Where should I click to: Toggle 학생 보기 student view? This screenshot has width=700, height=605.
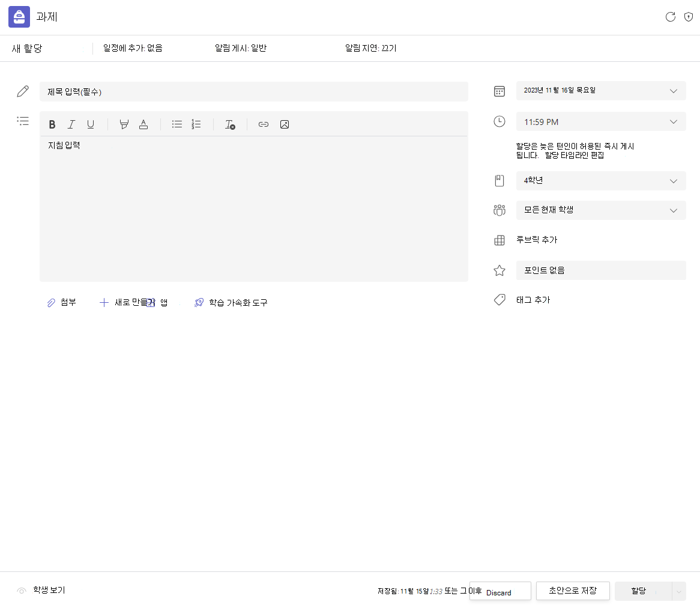[x=41, y=590]
